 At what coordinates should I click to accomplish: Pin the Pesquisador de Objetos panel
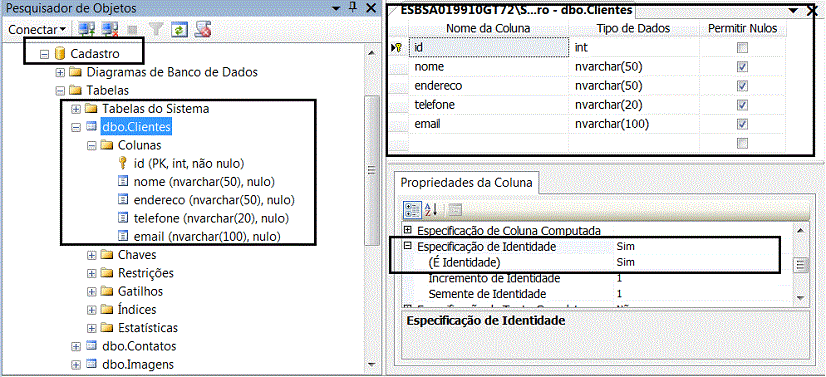point(353,7)
